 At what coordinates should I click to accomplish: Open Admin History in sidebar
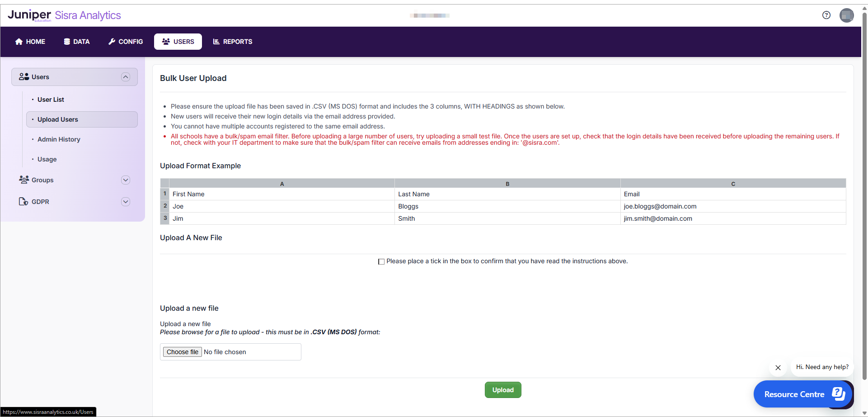tap(59, 139)
